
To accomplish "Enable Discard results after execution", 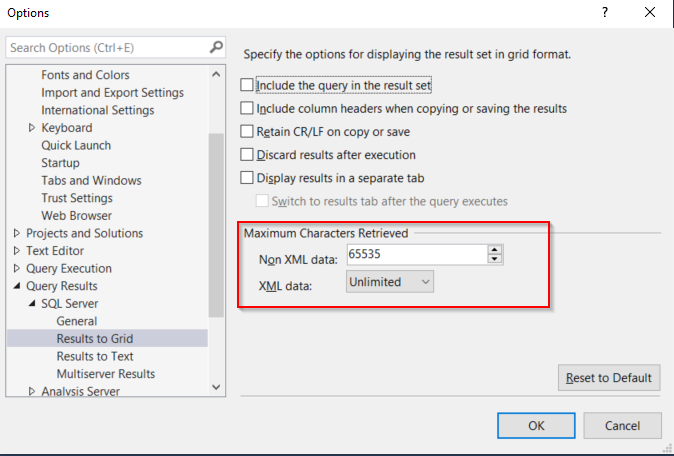I will [x=247, y=154].
